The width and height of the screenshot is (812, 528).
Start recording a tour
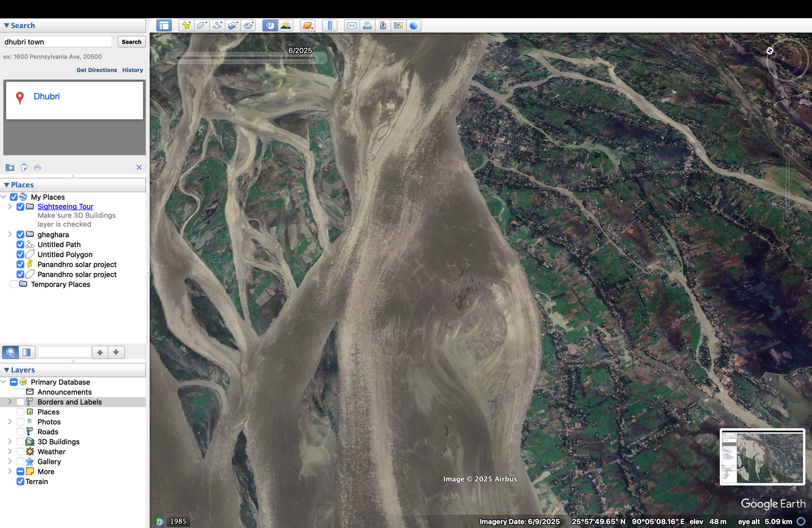pos(249,25)
